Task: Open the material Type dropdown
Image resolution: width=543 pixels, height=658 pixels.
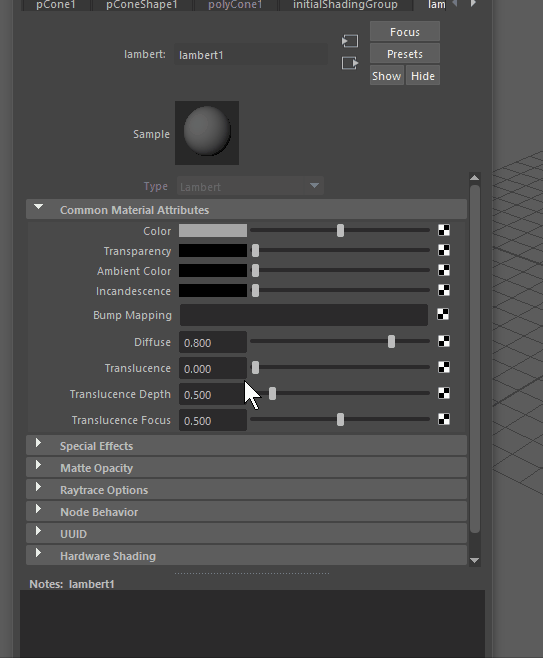Action: (x=251, y=186)
